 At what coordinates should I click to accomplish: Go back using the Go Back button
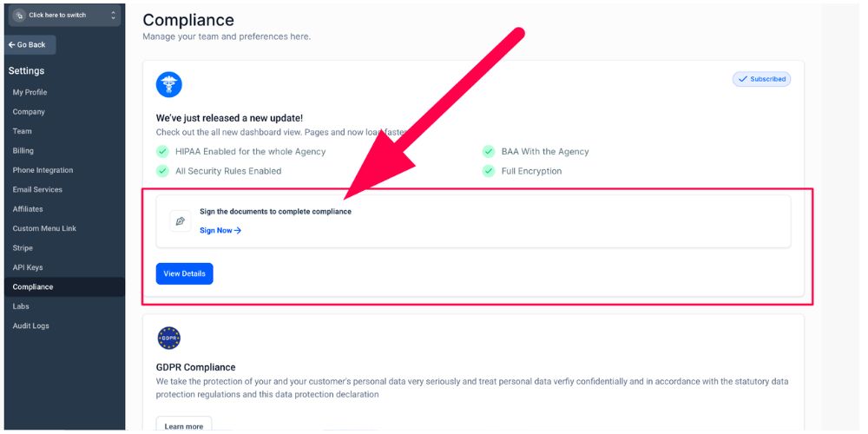(30, 45)
